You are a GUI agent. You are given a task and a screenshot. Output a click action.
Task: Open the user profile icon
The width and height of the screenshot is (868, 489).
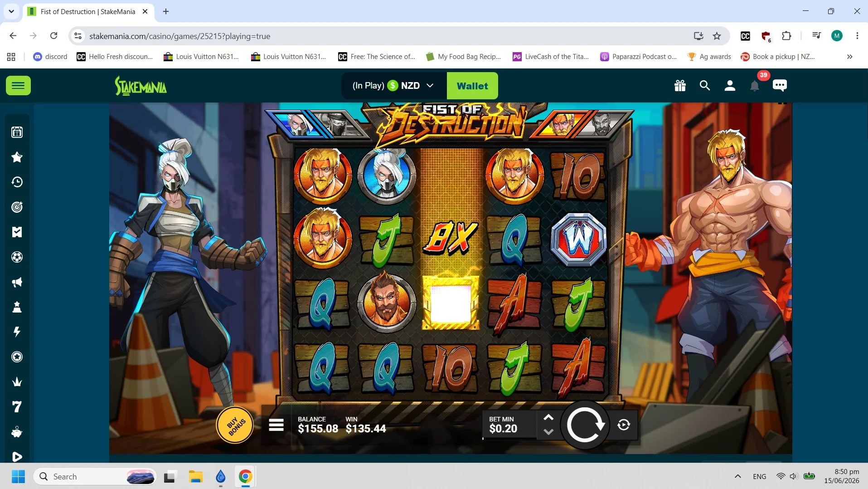(x=730, y=85)
